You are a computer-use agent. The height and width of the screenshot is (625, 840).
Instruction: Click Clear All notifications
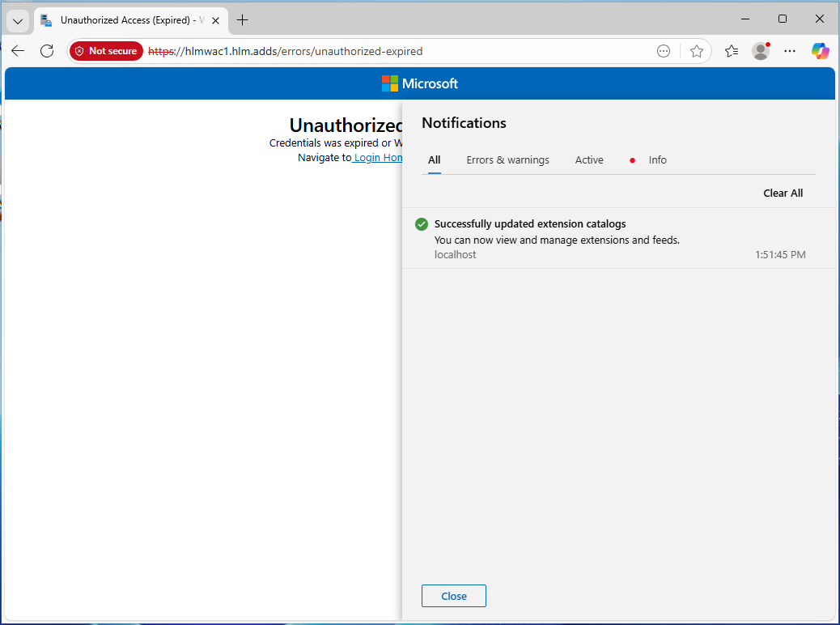[x=783, y=193]
